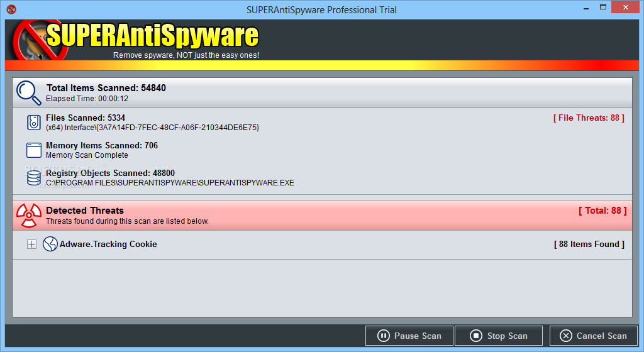The height and width of the screenshot is (352, 644).
Task: Click the 'Detected Threats' heading
Action: tap(85, 211)
